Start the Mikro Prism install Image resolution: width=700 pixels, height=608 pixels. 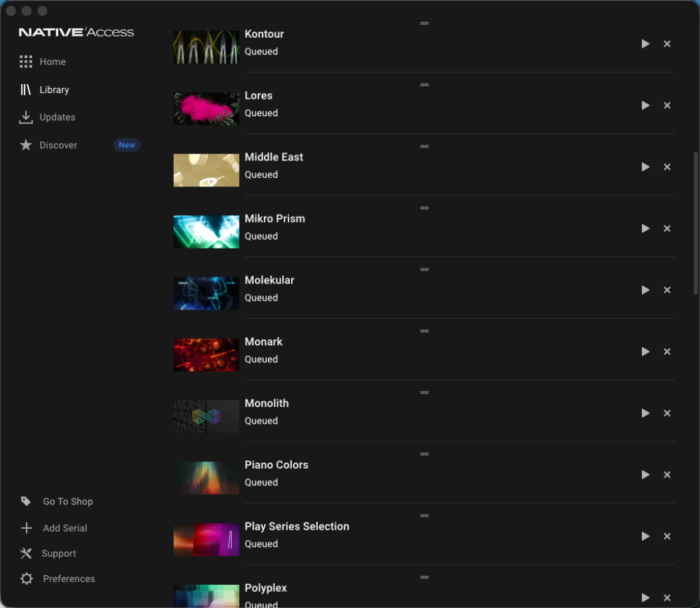[645, 229]
